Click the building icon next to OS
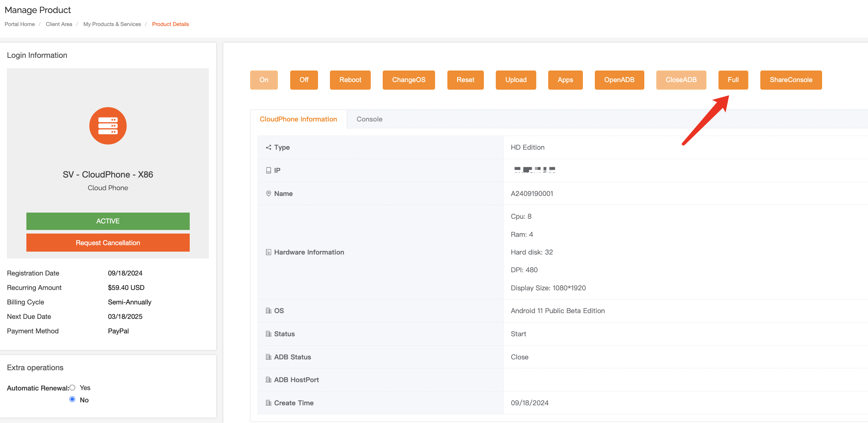This screenshot has width=868, height=423. click(x=268, y=311)
